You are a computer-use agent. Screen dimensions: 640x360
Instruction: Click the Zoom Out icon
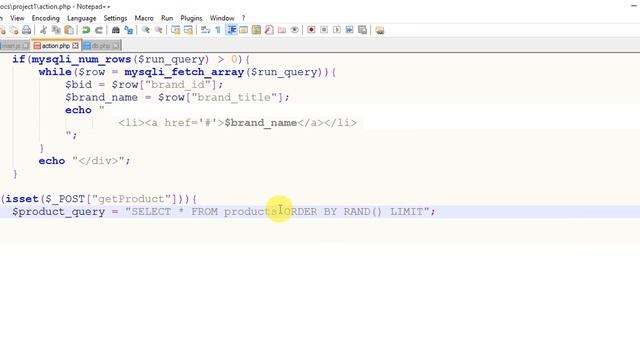pos(158,30)
